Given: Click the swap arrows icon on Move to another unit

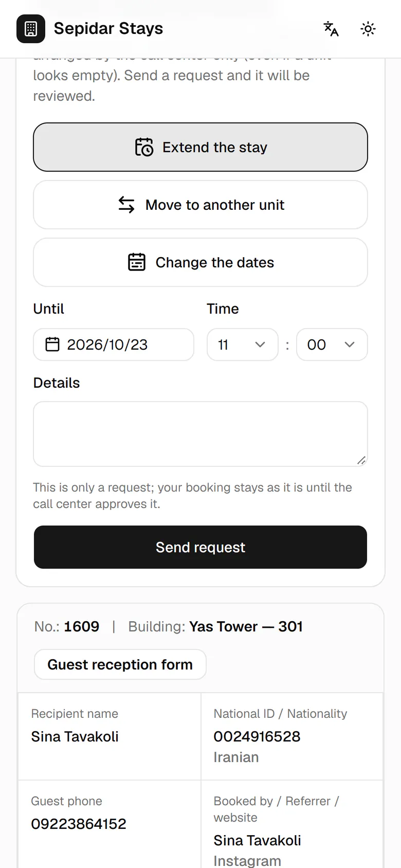Looking at the screenshot, I should click(x=126, y=205).
